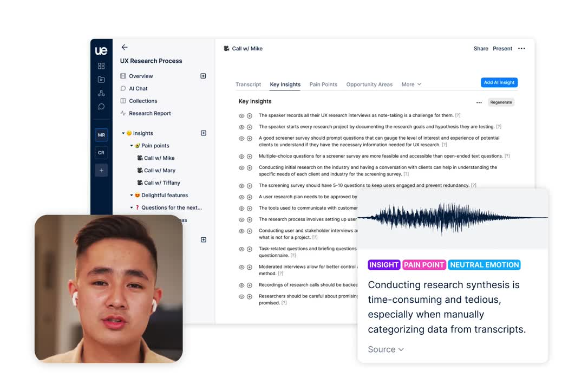588x390 pixels.
Task: Toggle visibility of 'Multiple-choice questions' insight
Action: [241, 157]
